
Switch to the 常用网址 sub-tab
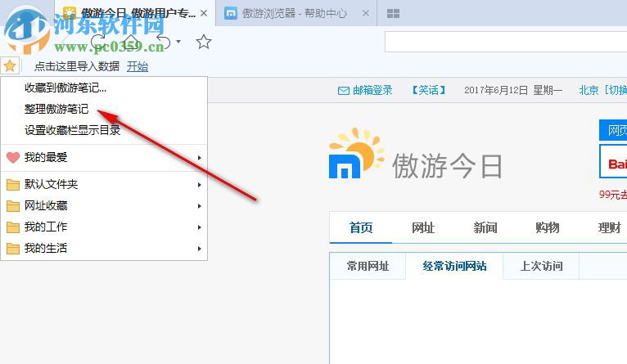368,266
